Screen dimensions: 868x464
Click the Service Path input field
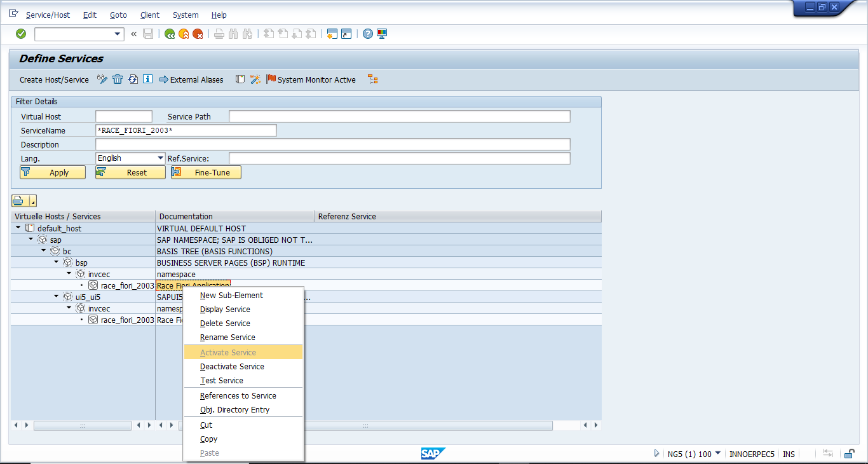click(400, 116)
